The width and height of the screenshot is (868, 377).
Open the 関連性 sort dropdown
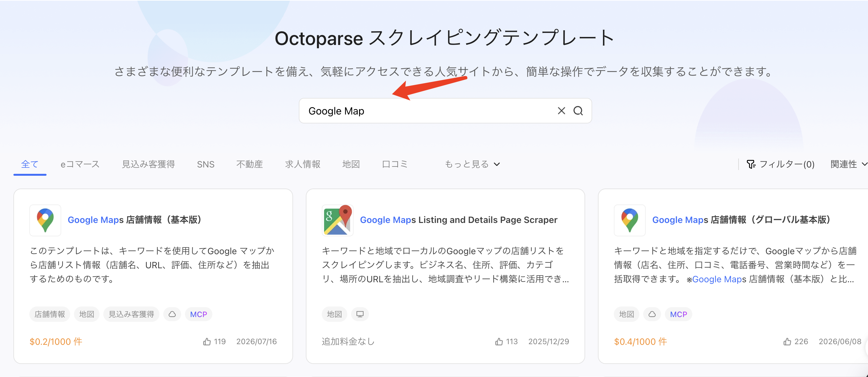coord(849,164)
